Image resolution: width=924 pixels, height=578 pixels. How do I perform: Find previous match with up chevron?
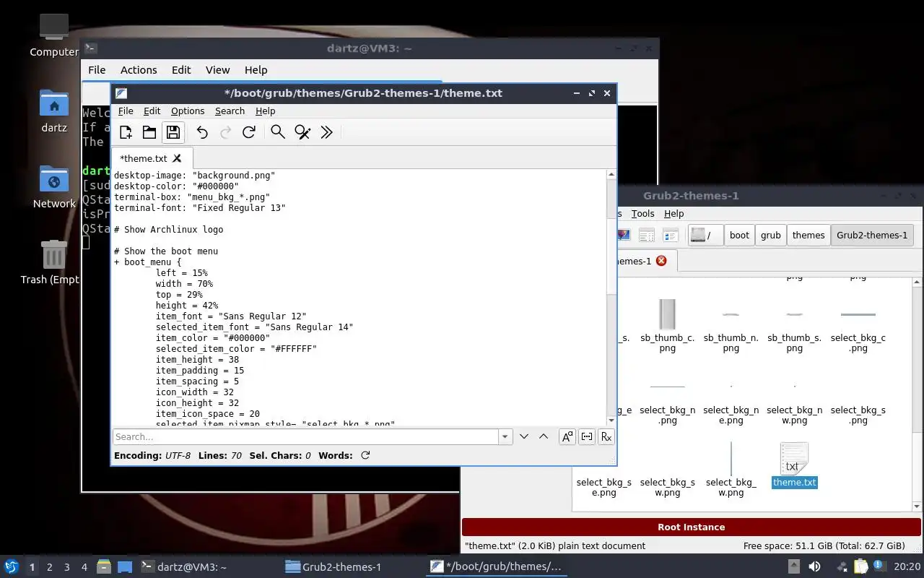click(x=544, y=436)
